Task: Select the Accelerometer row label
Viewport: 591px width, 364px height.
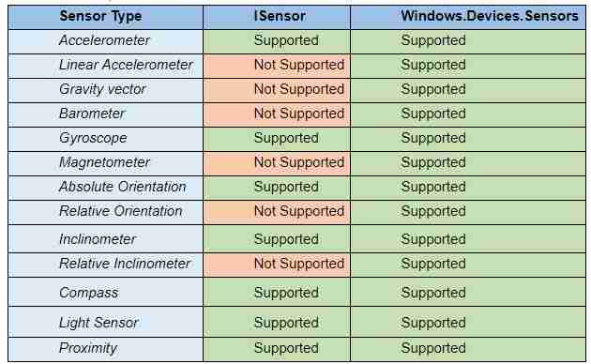Action: [104, 40]
